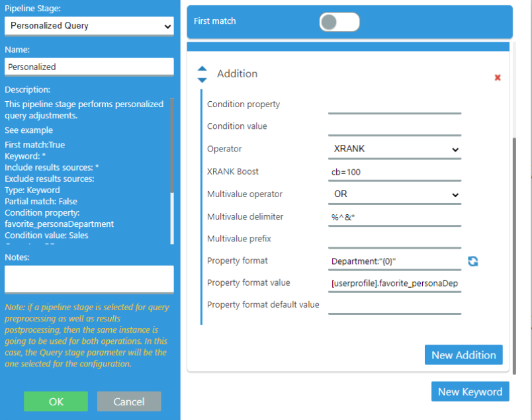Click the New Addition button

463,355
